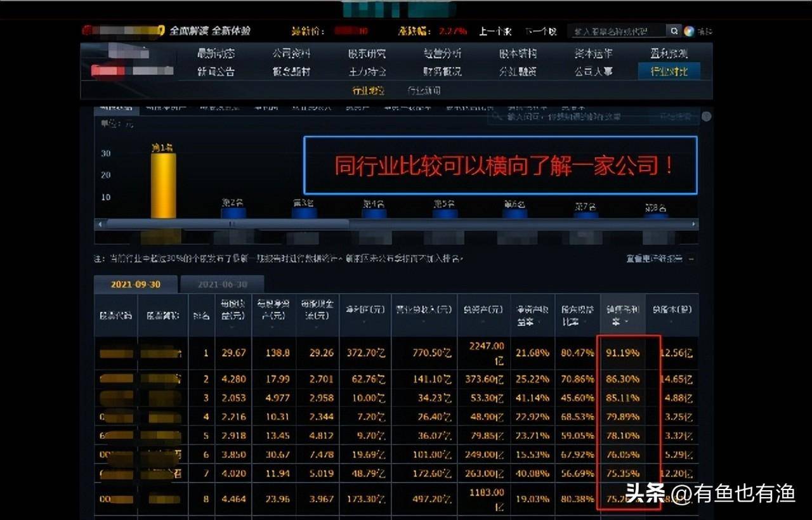Open the 股东研究 tab

tap(367, 54)
